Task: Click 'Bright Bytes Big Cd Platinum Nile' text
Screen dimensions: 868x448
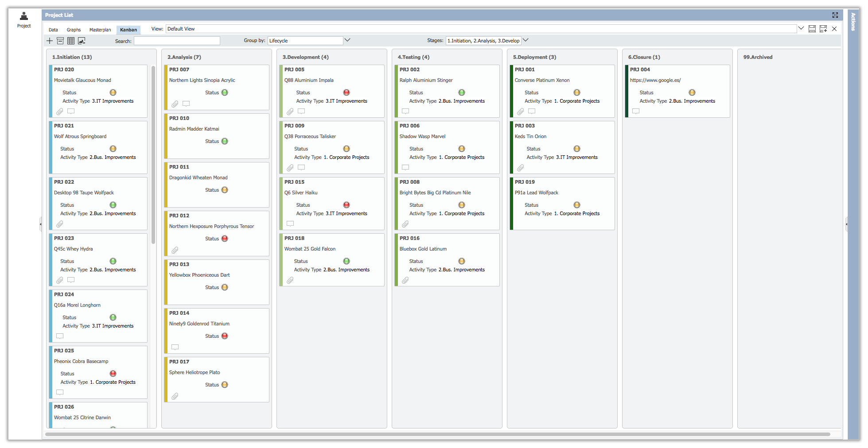Action: [x=435, y=193]
